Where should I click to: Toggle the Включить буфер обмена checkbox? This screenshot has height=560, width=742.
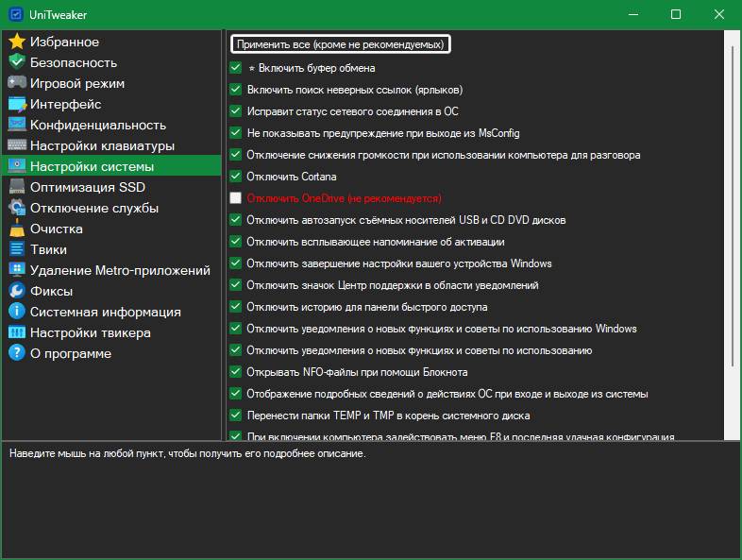(x=236, y=68)
